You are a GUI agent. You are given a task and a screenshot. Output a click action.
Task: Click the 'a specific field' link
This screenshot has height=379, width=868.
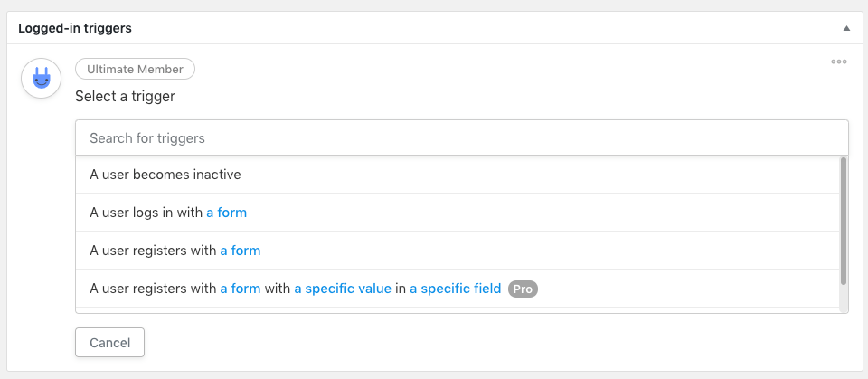455,289
